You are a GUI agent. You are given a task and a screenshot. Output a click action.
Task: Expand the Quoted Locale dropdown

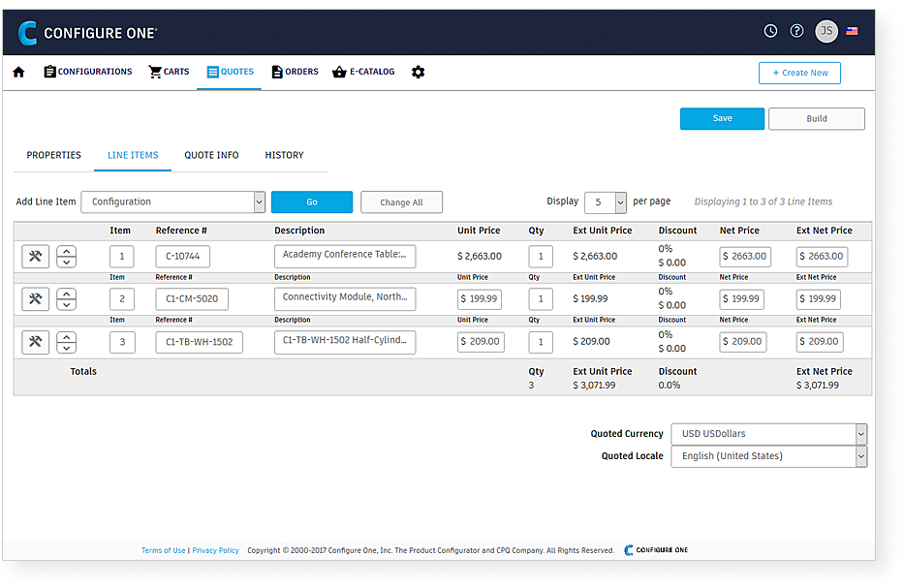768,456
